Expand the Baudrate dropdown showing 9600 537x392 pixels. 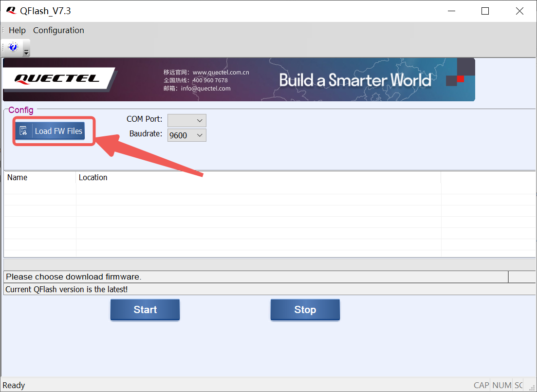click(187, 135)
